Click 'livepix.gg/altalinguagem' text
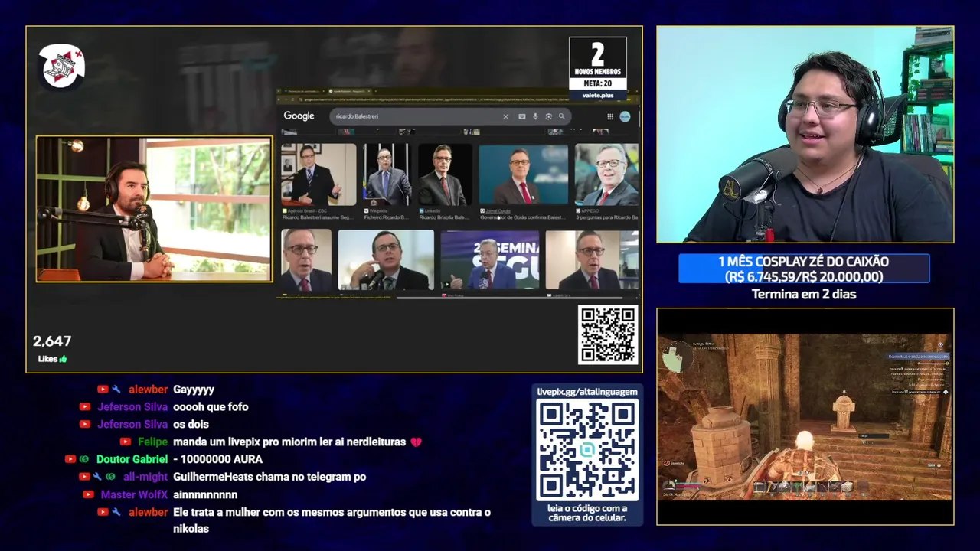 pos(587,392)
